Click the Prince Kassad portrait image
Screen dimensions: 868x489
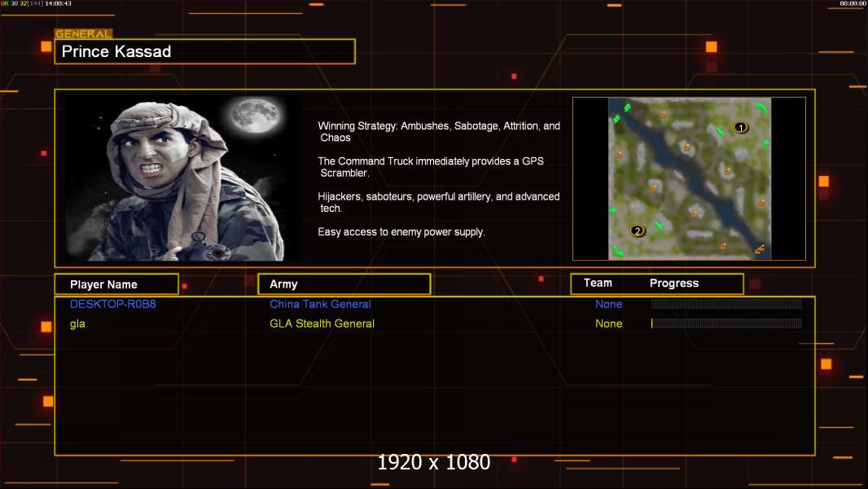(183, 178)
